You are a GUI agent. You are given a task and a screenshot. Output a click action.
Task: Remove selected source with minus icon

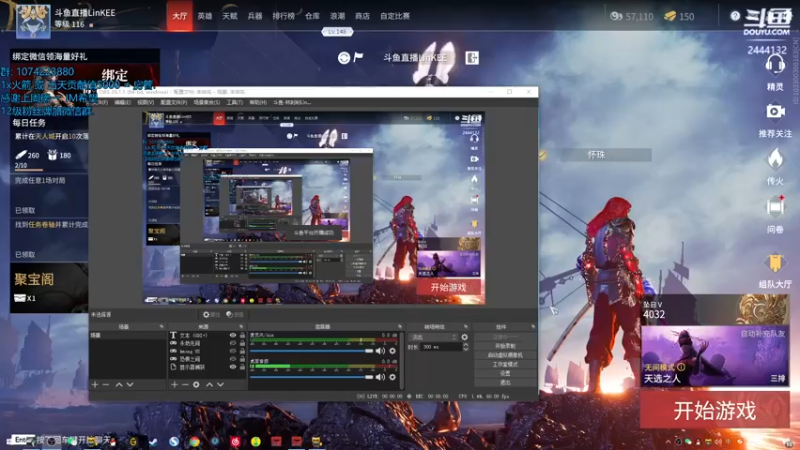pyautogui.click(x=185, y=384)
